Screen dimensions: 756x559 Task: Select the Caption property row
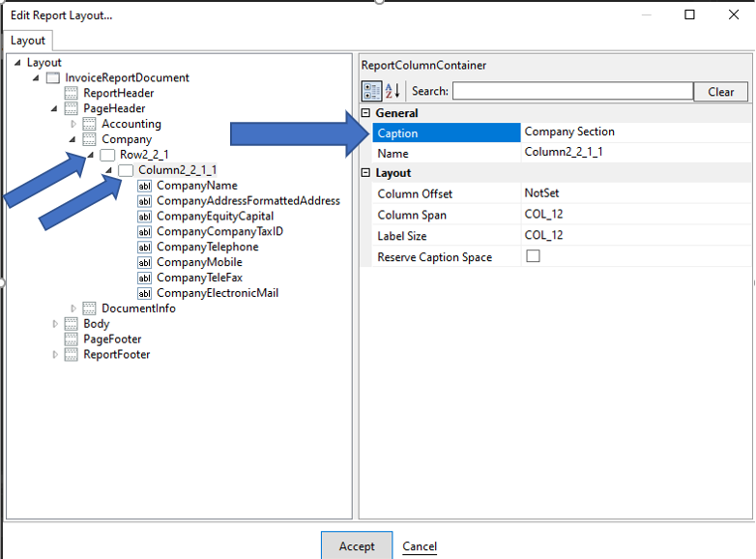point(447,132)
